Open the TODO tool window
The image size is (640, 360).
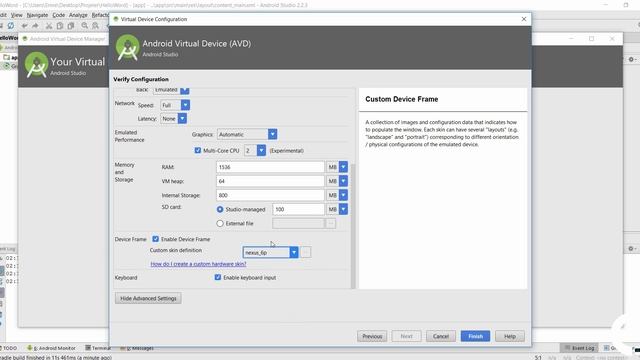pyautogui.click(x=9, y=348)
